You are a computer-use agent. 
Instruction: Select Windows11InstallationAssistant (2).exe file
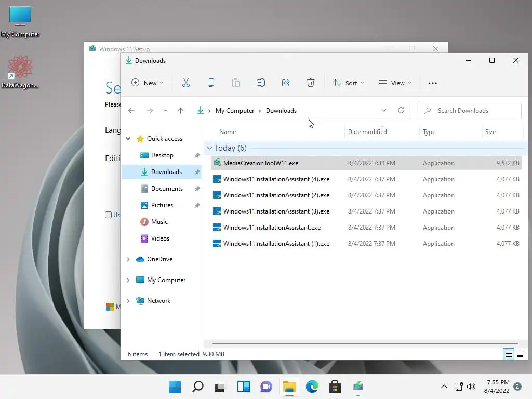tap(366, 195)
